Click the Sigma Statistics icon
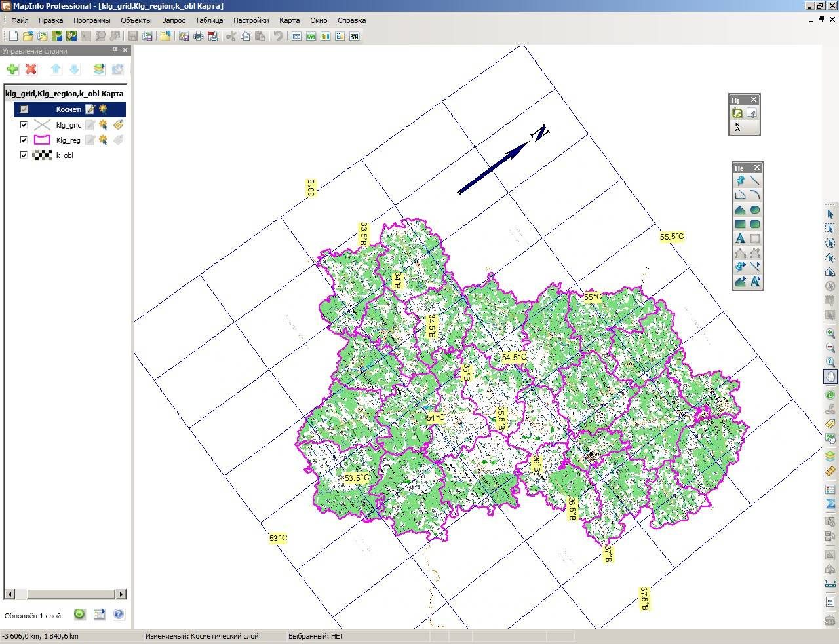Image resolution: width=839 pixels, height=644 pixels. tap(830, 504)
